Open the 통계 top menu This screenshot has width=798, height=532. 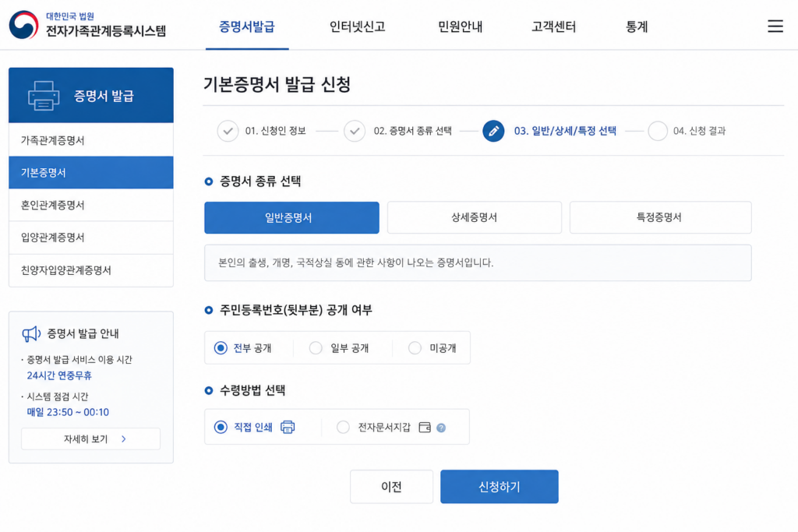(636, 26)
